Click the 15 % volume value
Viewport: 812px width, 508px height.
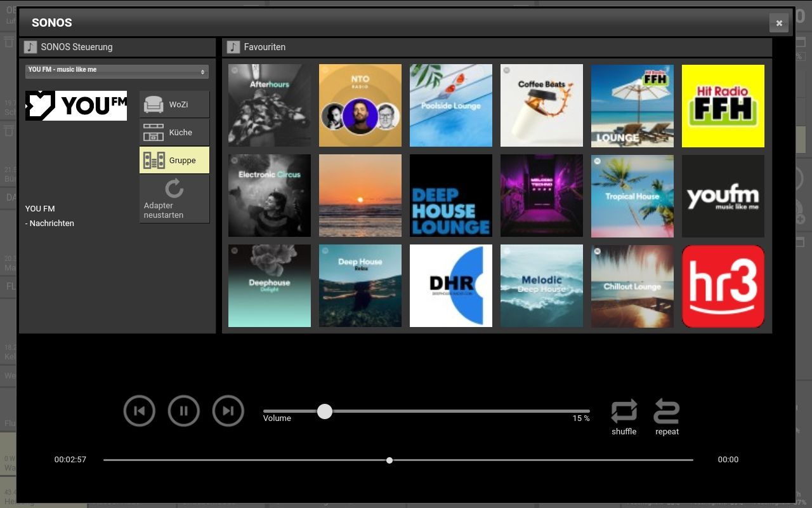(x=581, y=418)
